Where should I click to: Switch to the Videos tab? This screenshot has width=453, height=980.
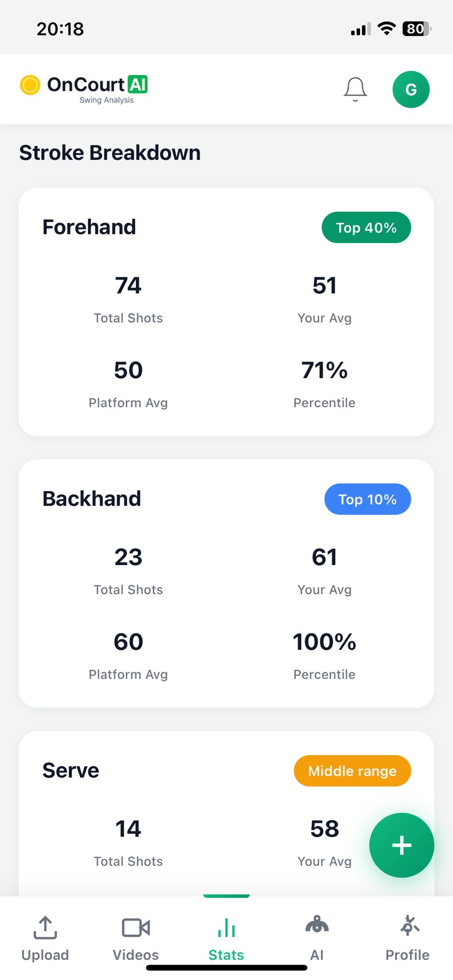[136, 938]
